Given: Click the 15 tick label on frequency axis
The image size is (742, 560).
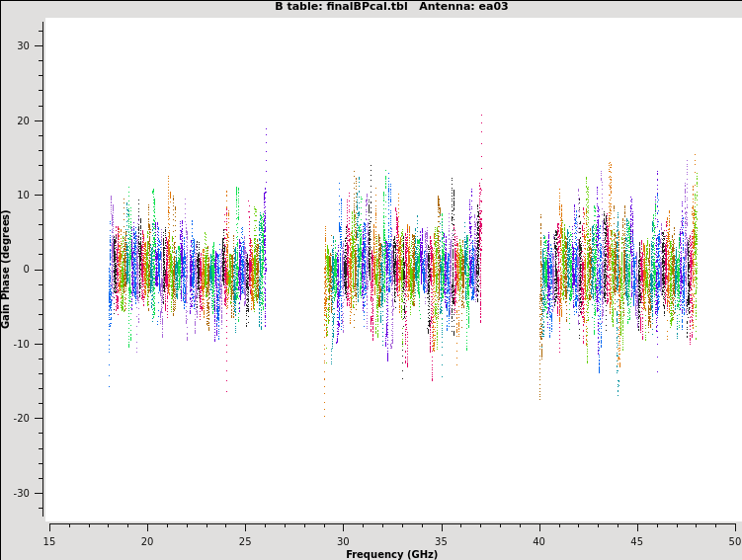Looking at the screenshot, I should 49,540.
